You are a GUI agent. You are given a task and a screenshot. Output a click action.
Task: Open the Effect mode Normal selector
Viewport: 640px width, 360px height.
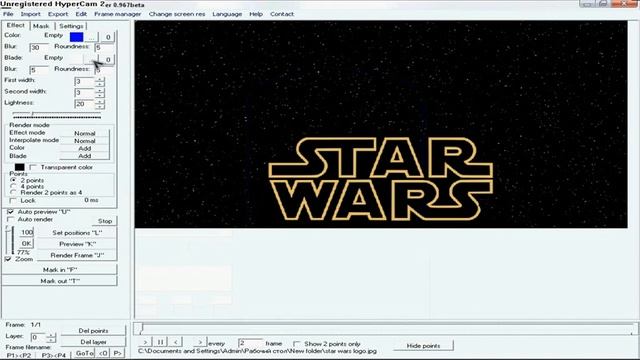pos(84,133)
